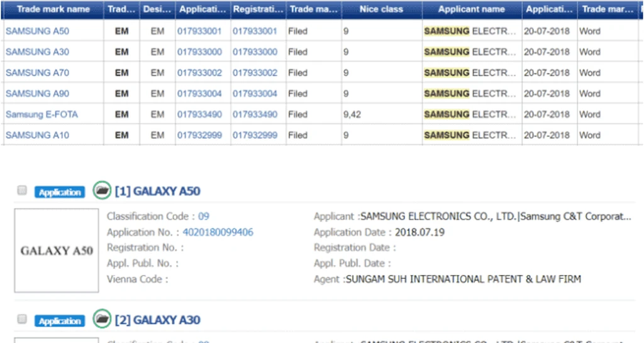The image size is (644, 343).
Task: Open application number 4020180099406
Action: click(x=218, y=232)
